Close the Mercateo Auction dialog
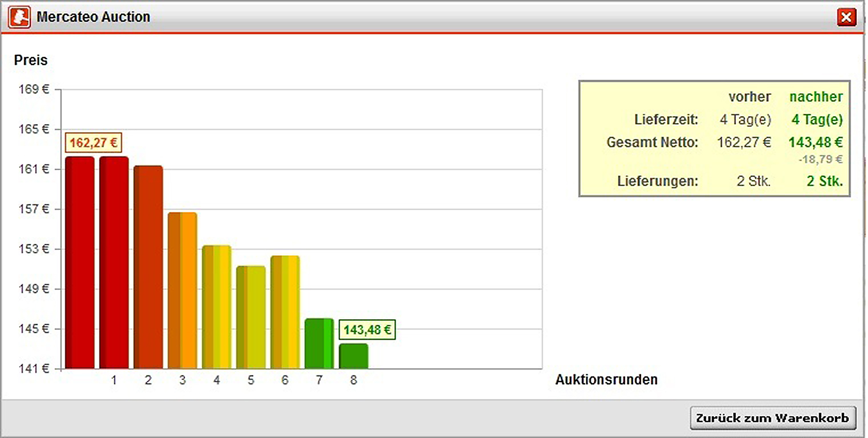868x438 pixels. (846, 17)
